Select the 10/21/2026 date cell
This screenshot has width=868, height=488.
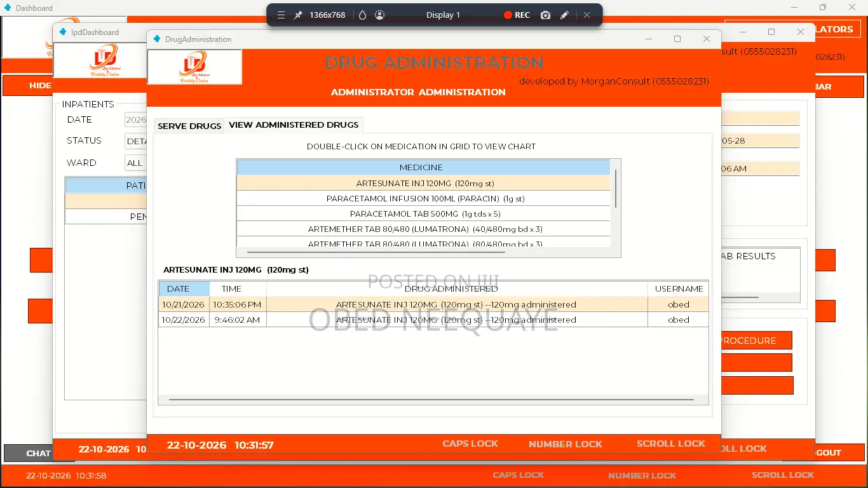click(x=184, y=304)
